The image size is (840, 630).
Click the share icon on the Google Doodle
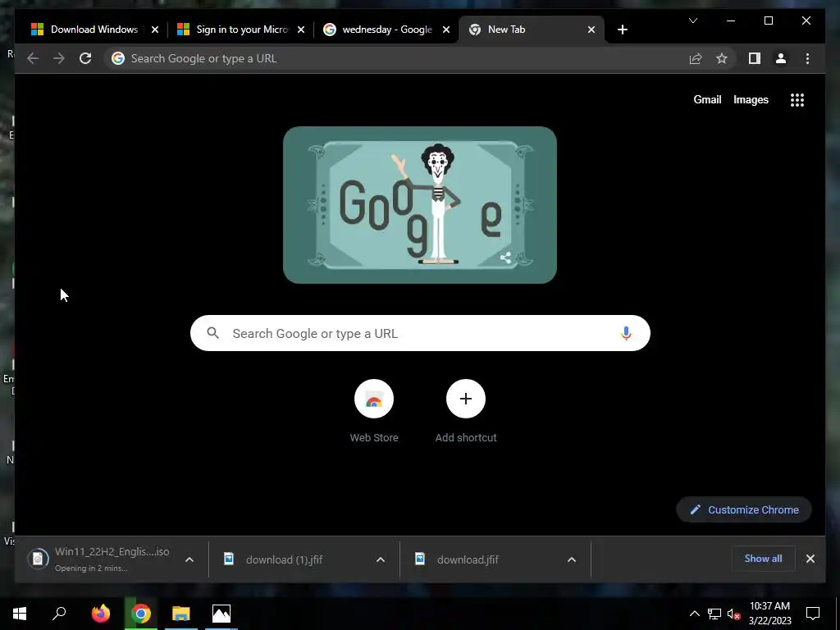pyautogui.click(x=505, y=258)
